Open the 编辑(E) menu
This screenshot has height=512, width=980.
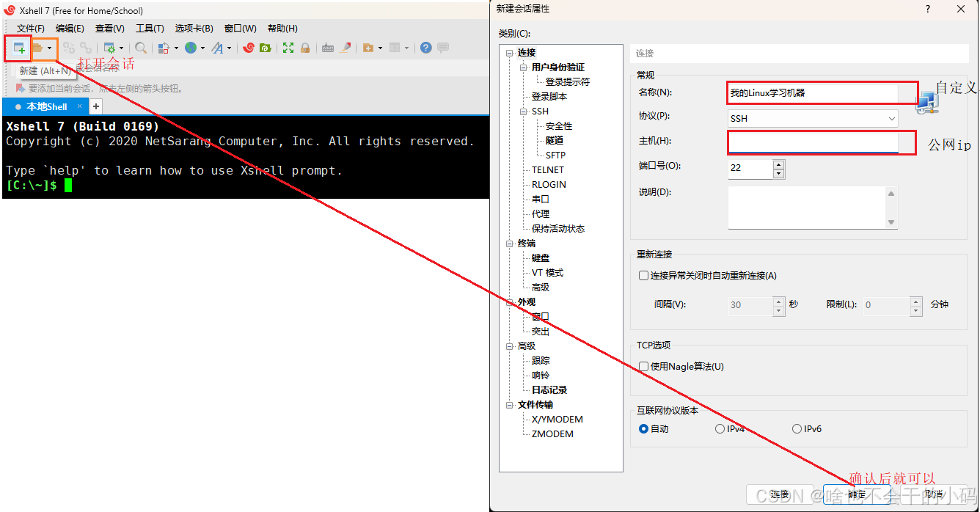(x=70, y=29)
